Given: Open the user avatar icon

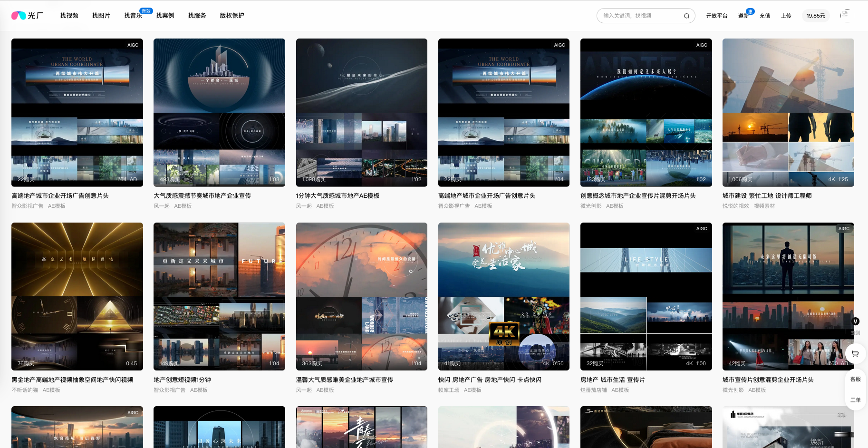Looking at the screenshot, I should [847, 16].
